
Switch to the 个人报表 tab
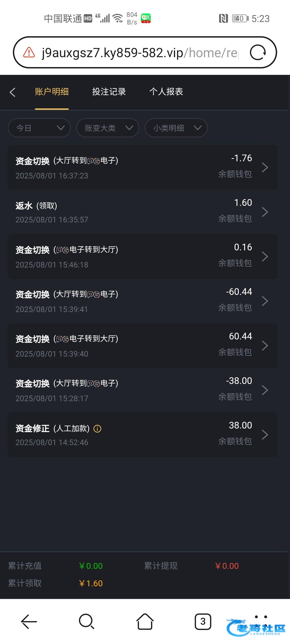click(166, 92)
